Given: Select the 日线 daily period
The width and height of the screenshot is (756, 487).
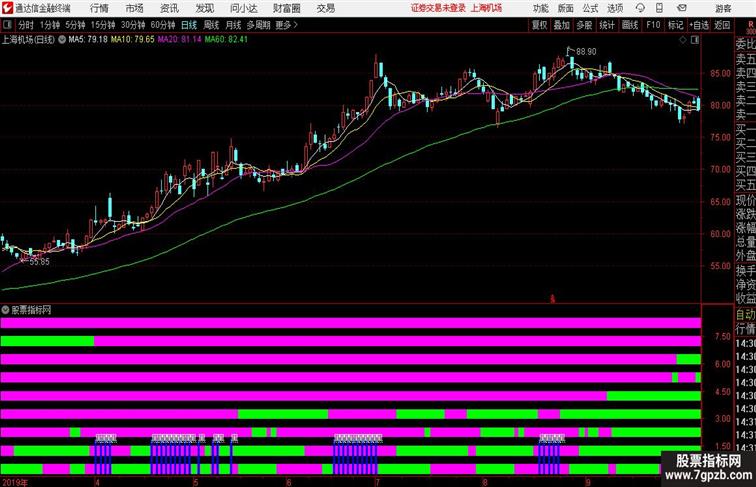Looking at the screenshot, I should [189, 25].
